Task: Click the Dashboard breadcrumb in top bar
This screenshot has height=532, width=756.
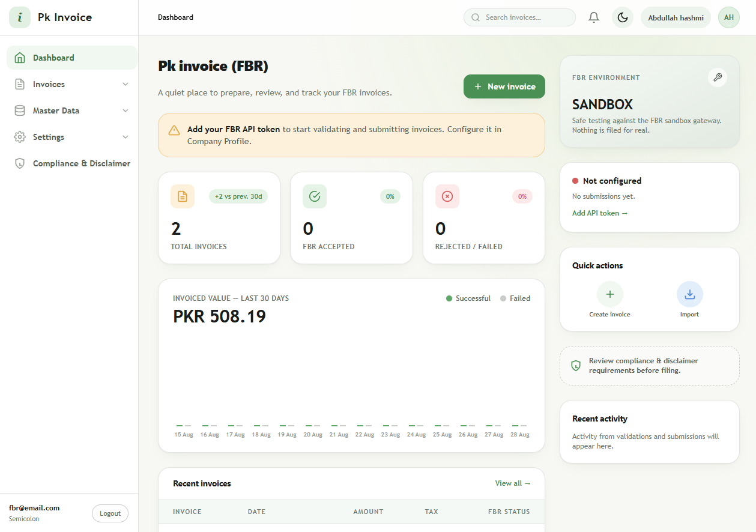Action: 175,17
